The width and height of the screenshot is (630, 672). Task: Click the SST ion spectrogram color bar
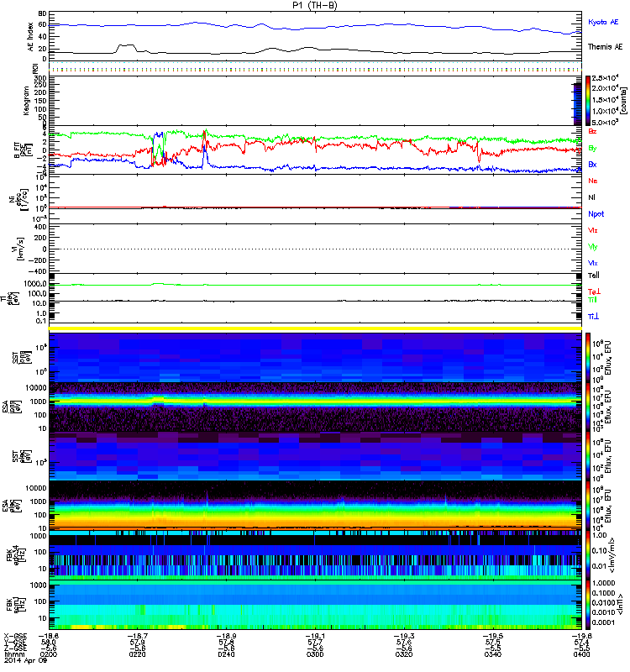coord(587,358)
